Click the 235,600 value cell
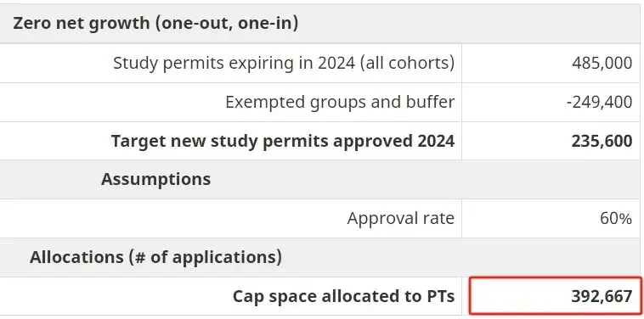The height and width of the screenshot is (319, 644). (x=551, y=141)
